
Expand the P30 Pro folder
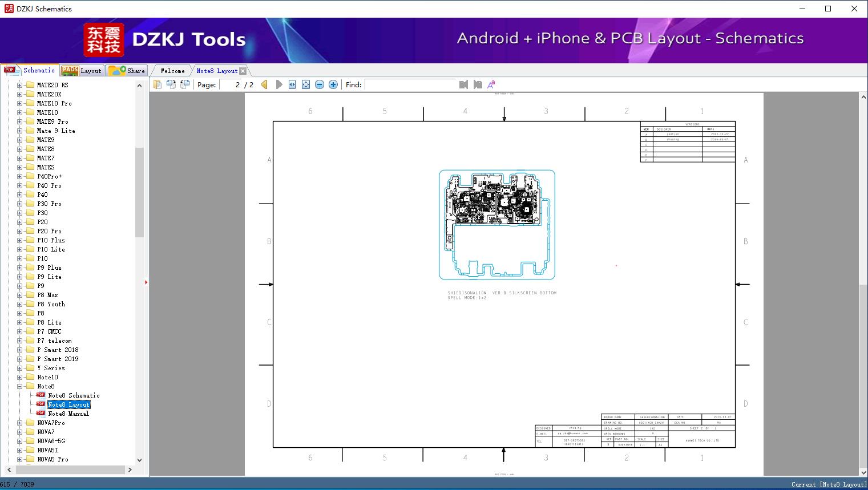(x=20, y=204)
